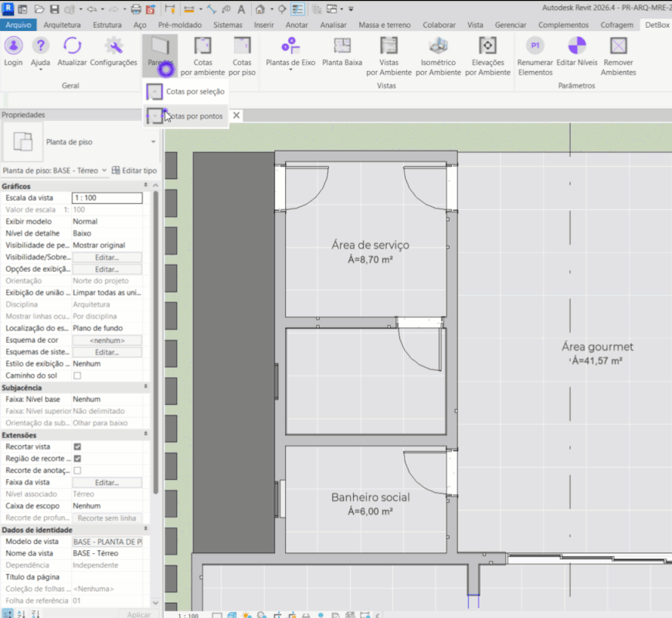Select the Text tool letter A icon
Screen dimensions: 672x618
[241, 8]
